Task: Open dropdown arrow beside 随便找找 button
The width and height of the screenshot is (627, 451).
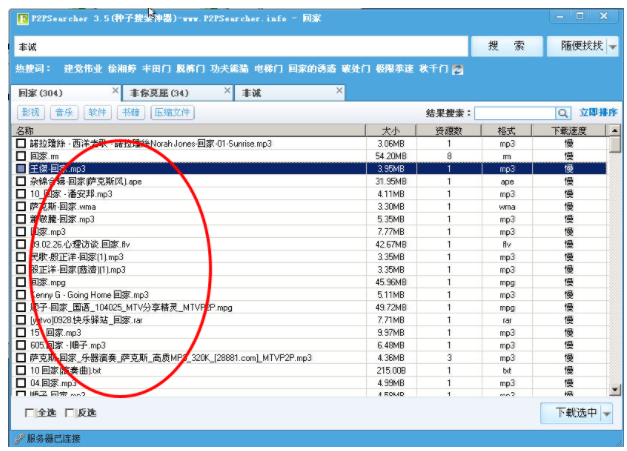Action: pos(612,46)
